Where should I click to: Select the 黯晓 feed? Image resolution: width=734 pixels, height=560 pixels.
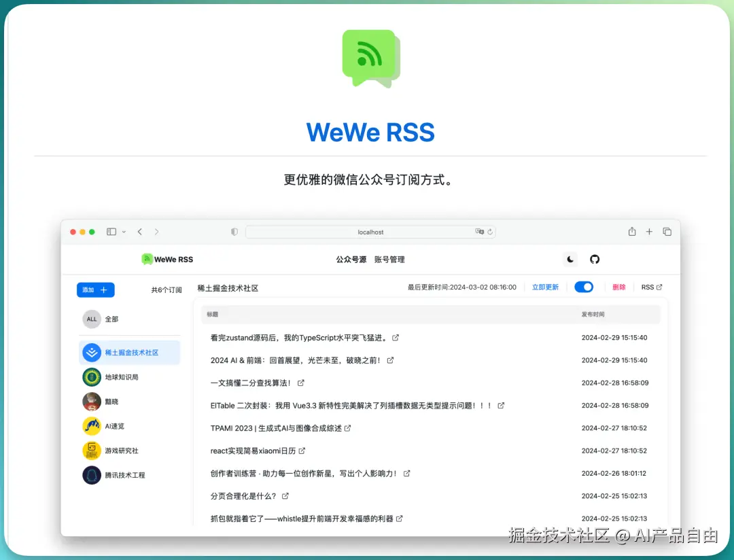point(130,402)
